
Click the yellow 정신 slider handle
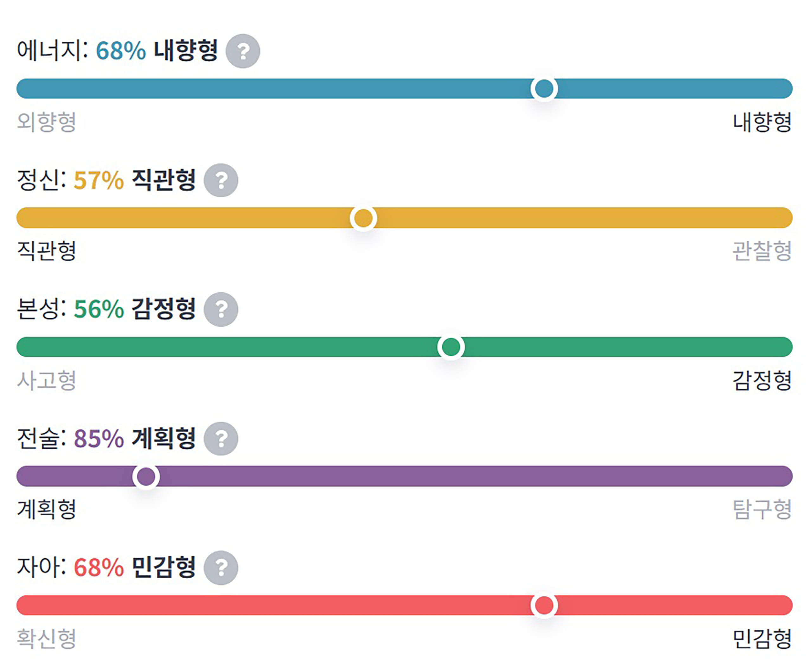point(363,218)
